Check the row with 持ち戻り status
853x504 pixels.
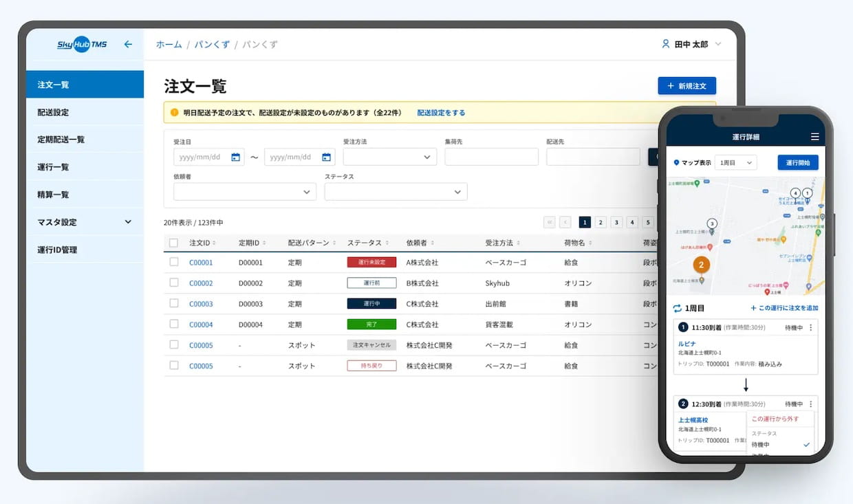point(174,365)
